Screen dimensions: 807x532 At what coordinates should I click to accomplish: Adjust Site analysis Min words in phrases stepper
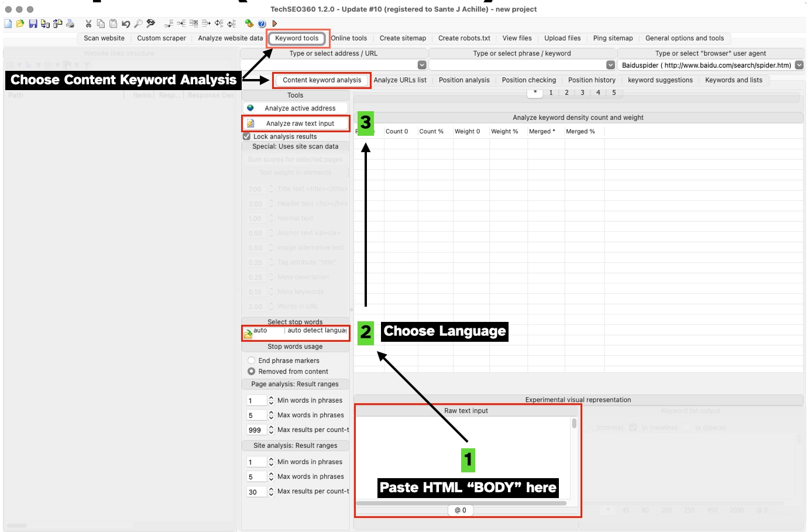point(271,462)
